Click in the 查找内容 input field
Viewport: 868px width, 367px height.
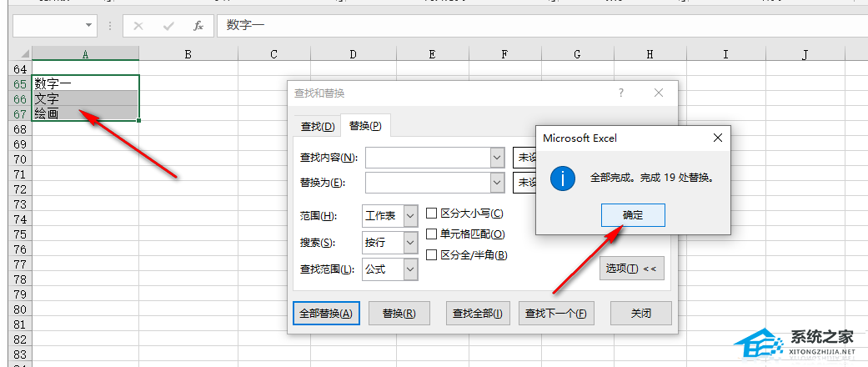pos(427,158)
